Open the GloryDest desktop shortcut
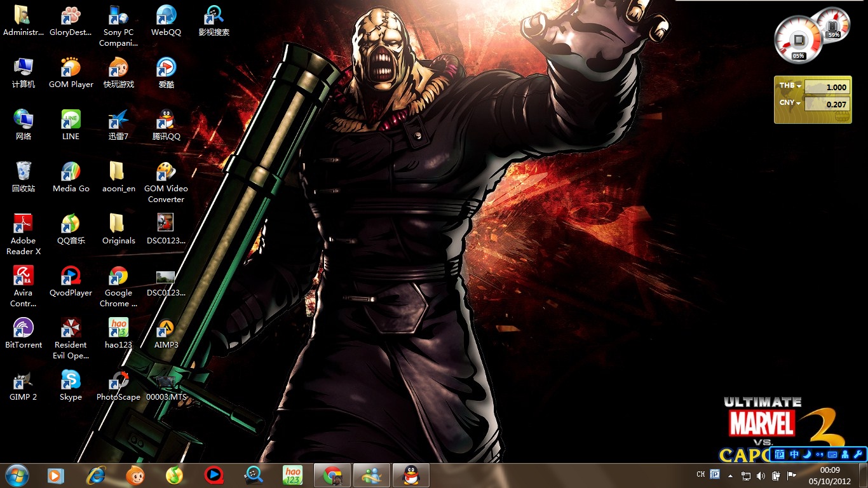Image resolution: width=868 pixels, height=488 pixels. pyautogui.click(x=71, y=21)
